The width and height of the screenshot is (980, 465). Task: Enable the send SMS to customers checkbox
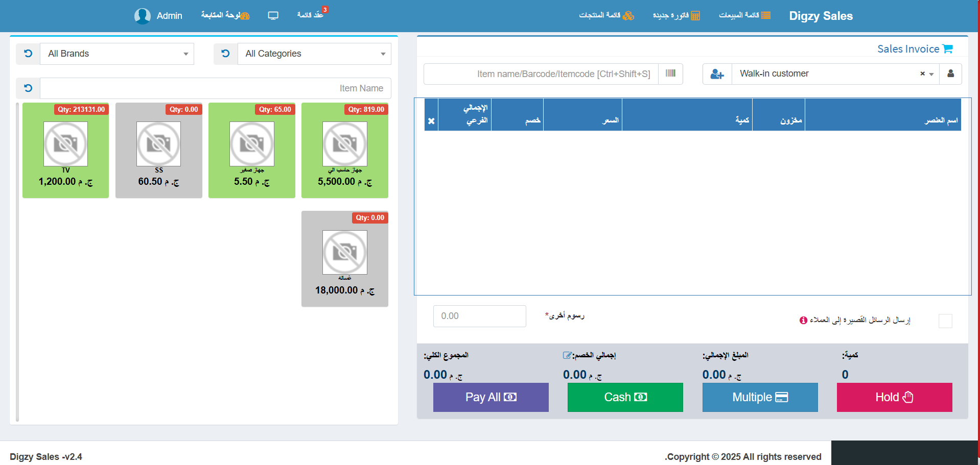(945, 321)
